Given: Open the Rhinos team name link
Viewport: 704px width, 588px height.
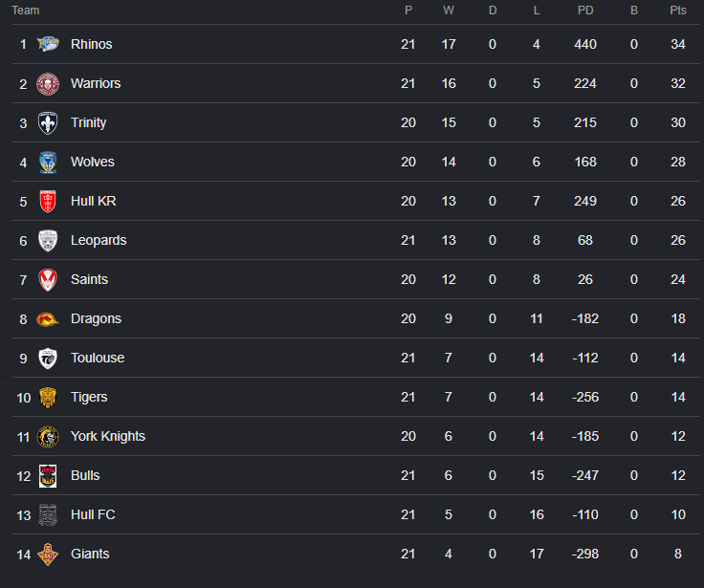Looking at the screenshot, I should (92, 44).
